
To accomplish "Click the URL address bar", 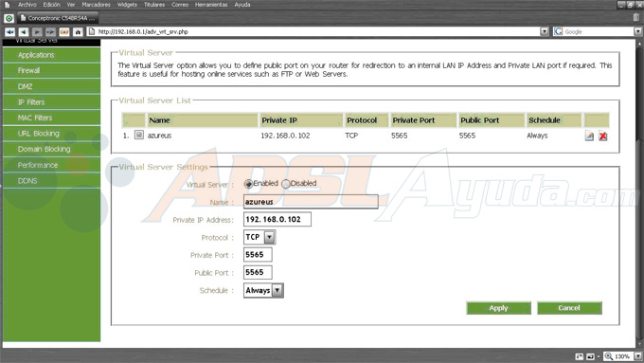I will coord(318,31).
